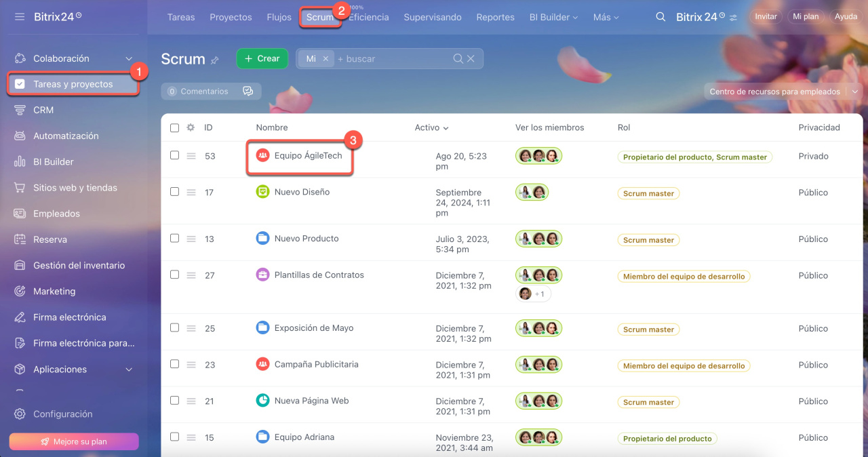
Task: Open the hamburger menu icon beside Bitrix24
Action: click(20, 16)
